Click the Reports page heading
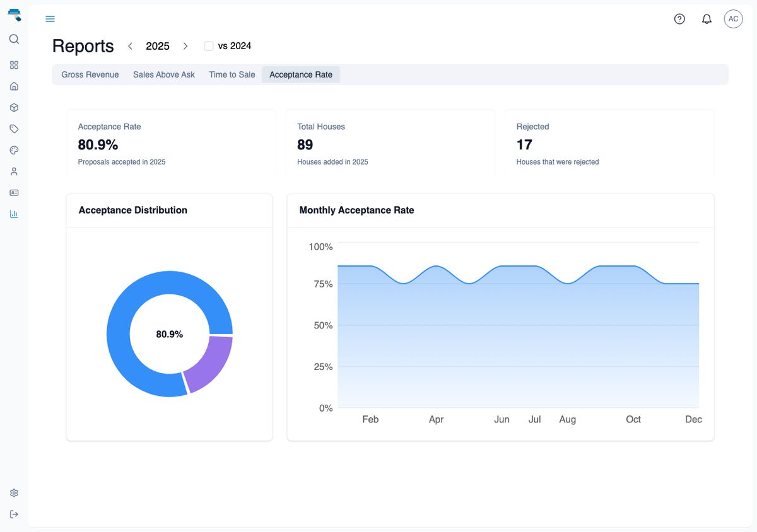 tap(83, 46)
